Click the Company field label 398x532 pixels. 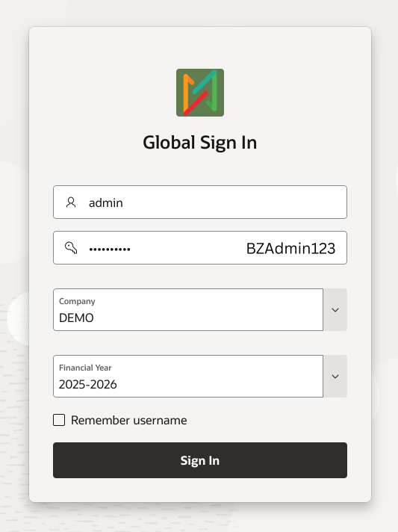coord(77,301)
